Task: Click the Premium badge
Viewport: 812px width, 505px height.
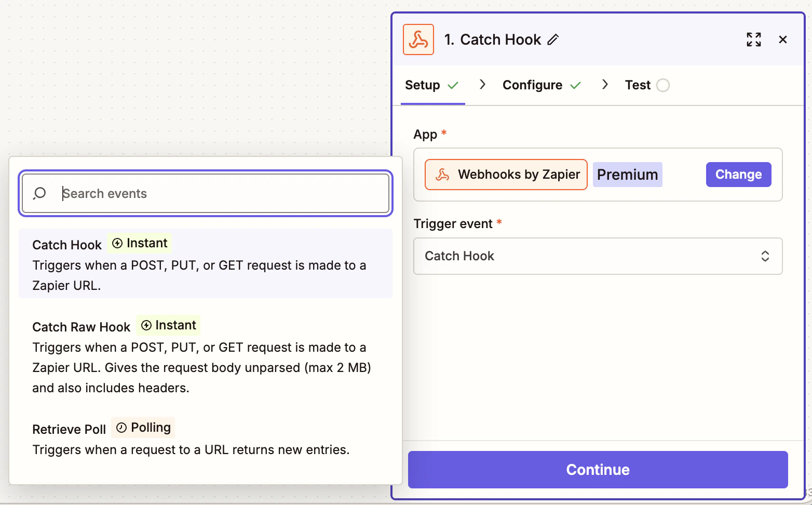Action: (x=628, y=175)
